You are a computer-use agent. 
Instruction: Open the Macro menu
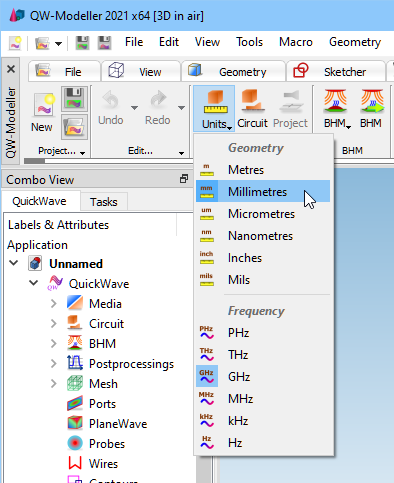[x=296, y=42]
